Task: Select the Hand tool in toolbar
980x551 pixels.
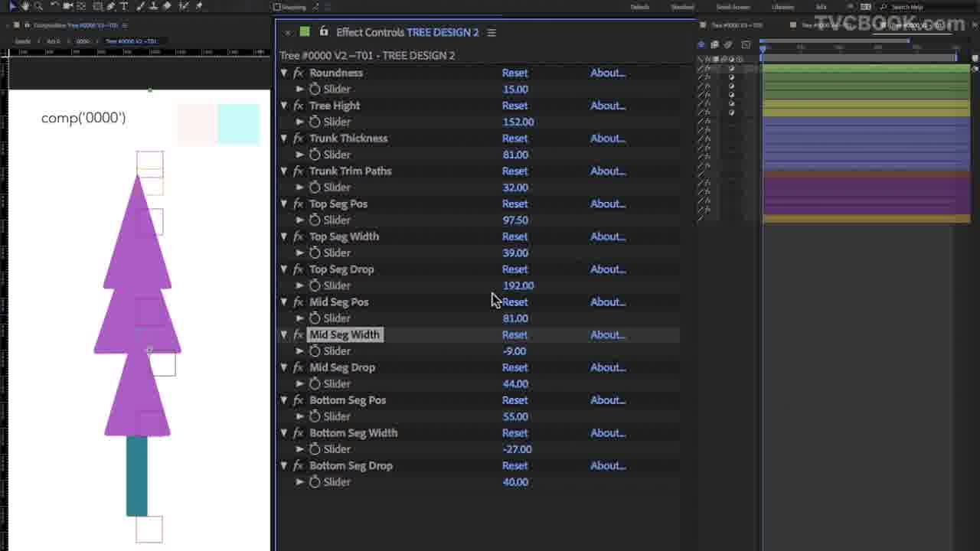Action: click(25, 6)
